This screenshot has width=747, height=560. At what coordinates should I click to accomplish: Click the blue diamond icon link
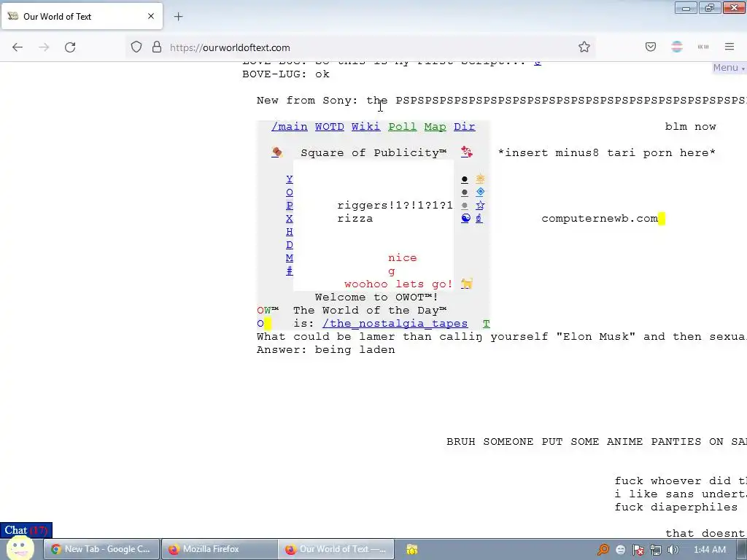coord(480,192)
